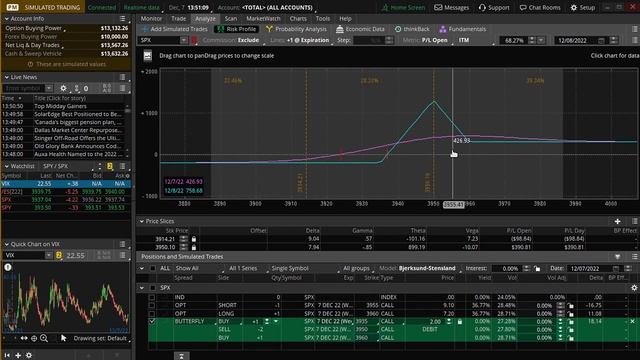Switch to the Economic Data tab
Image resolution: width=640 pixels, height=360 pixels.
click(x=360, y=29)
